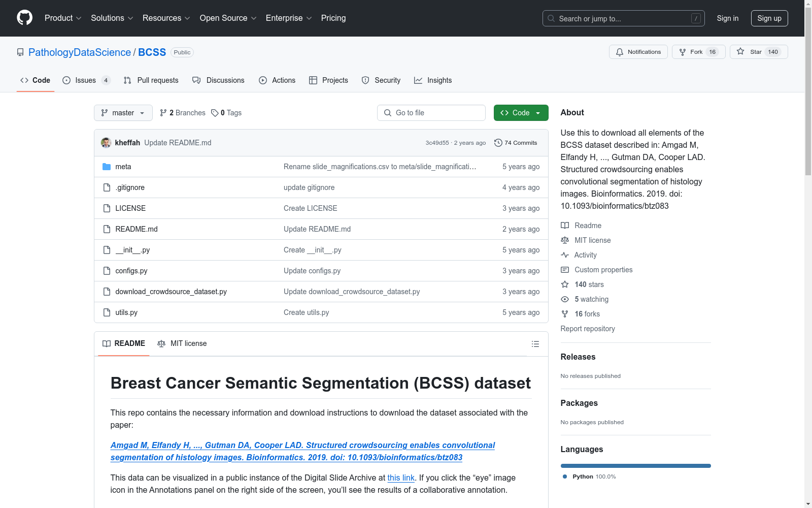
Task: Select the MIT license tab in file viewer
Action: [182, 343]
